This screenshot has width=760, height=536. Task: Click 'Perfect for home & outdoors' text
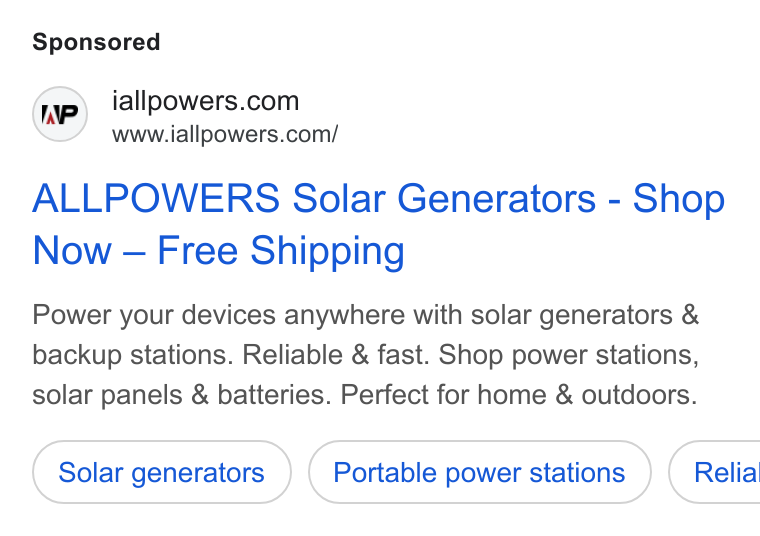tap(519, 394)
